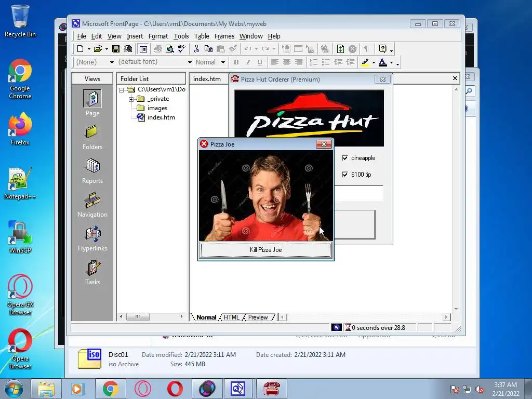Open the Format menu

tap(158, 36)
